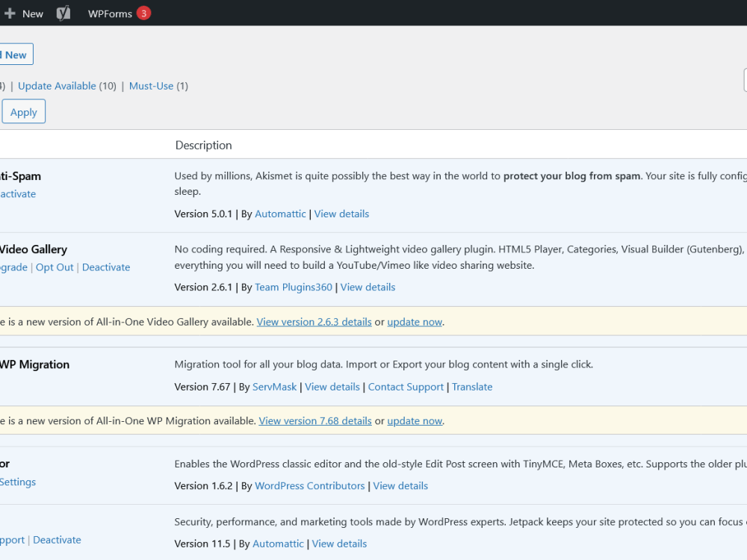View details of WP Migration version 7.67

click(332, 387)
